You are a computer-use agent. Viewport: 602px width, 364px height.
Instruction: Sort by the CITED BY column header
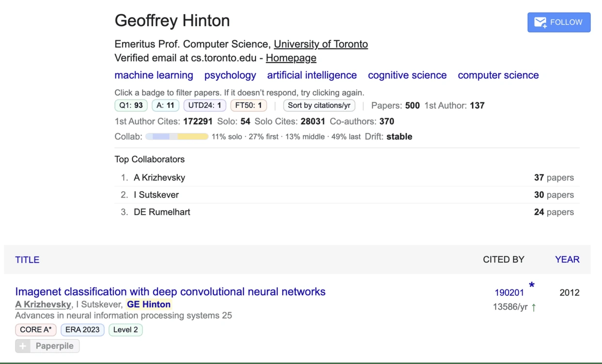[x=504, y=259]
